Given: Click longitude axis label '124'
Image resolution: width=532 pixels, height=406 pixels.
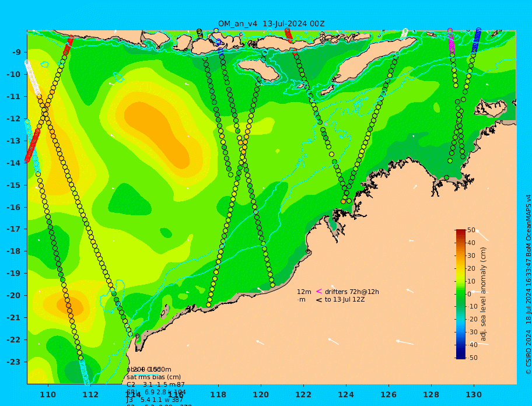Looking at the screenshot, I should point(346,395).
